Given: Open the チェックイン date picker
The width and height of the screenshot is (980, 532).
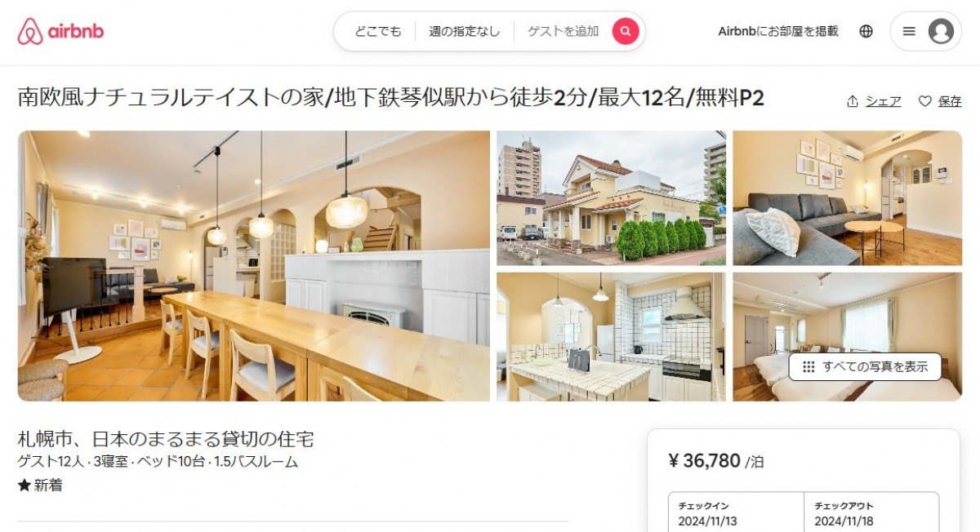Looking at the screenshot, I should pyautogui.click(x=736, y=513).
